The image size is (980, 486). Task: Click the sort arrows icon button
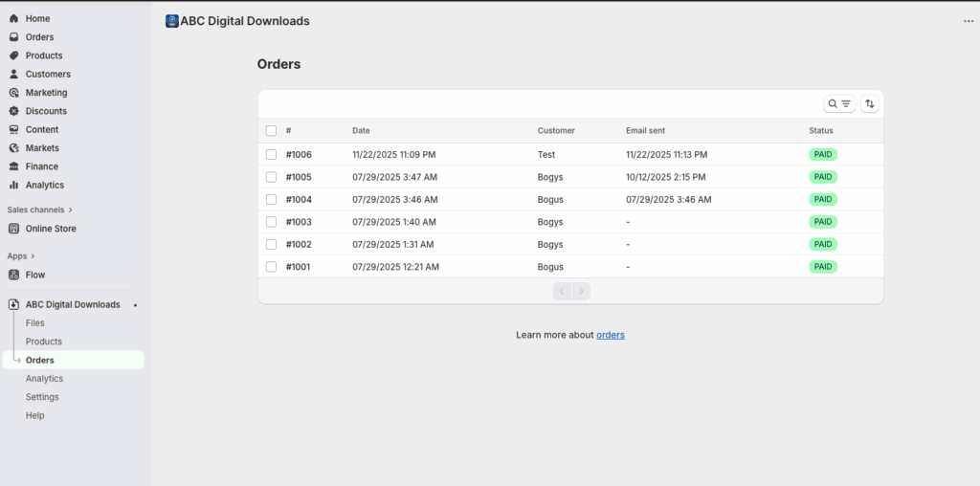pyautogui.click(x=869, y=103)
